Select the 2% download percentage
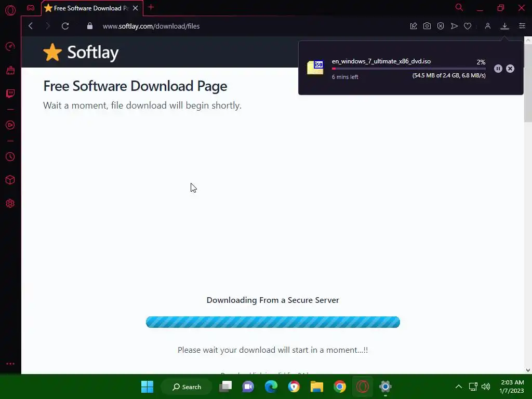The image size is (532, 399). coord(481,62)
